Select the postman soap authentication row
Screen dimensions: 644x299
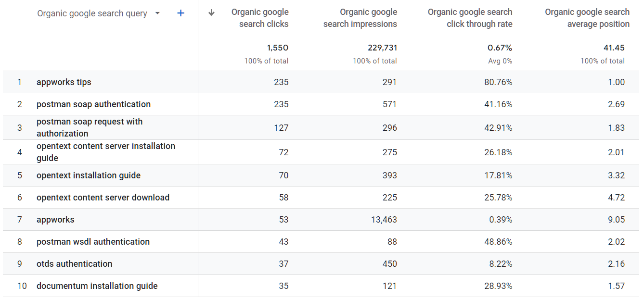(x=321, y=104)
